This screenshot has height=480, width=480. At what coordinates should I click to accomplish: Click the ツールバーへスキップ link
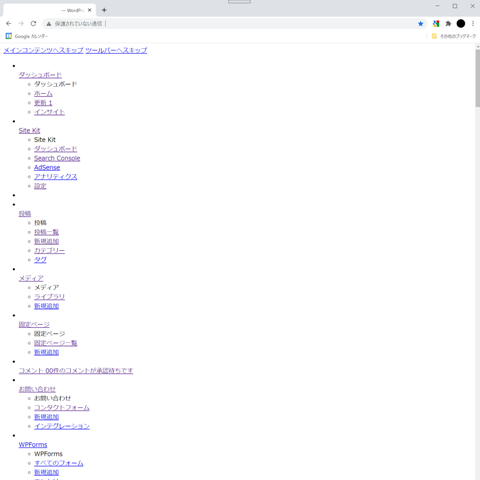click(x=116, y=50)
